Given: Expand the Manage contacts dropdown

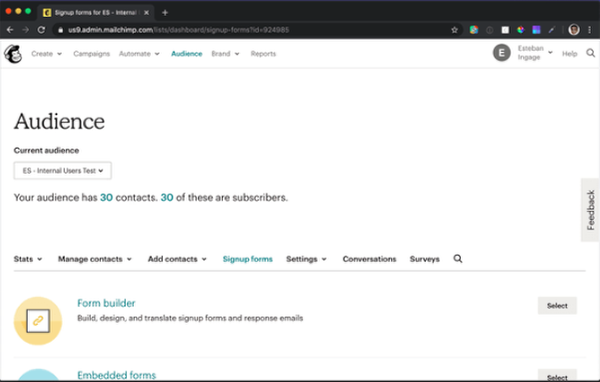Looking at the screenshot, I should (95, 259).
